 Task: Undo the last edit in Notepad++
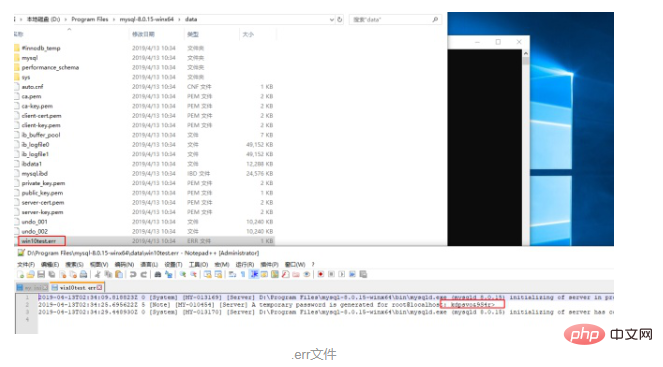click(133, 274)
